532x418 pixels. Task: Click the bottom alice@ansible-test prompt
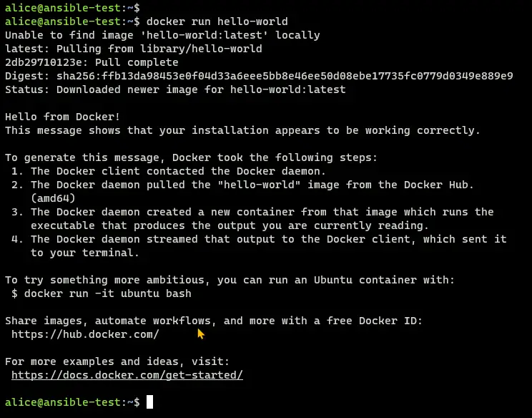click(x=72, y=402)
